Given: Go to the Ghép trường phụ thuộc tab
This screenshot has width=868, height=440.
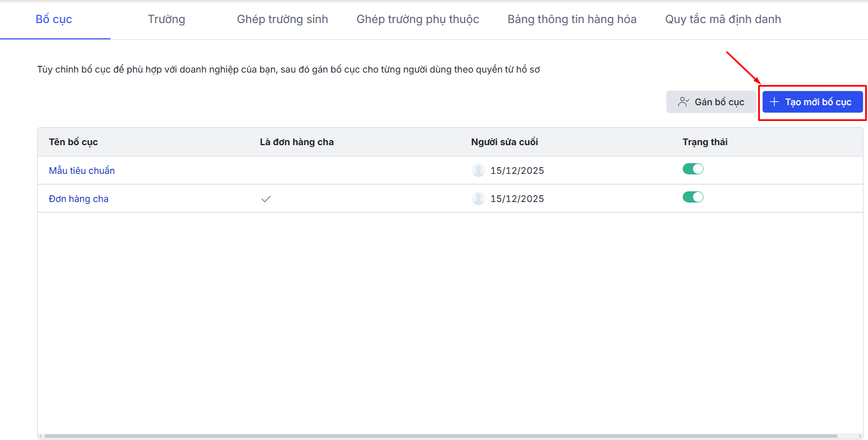Looking at the screenshot, I should [417, 20].
